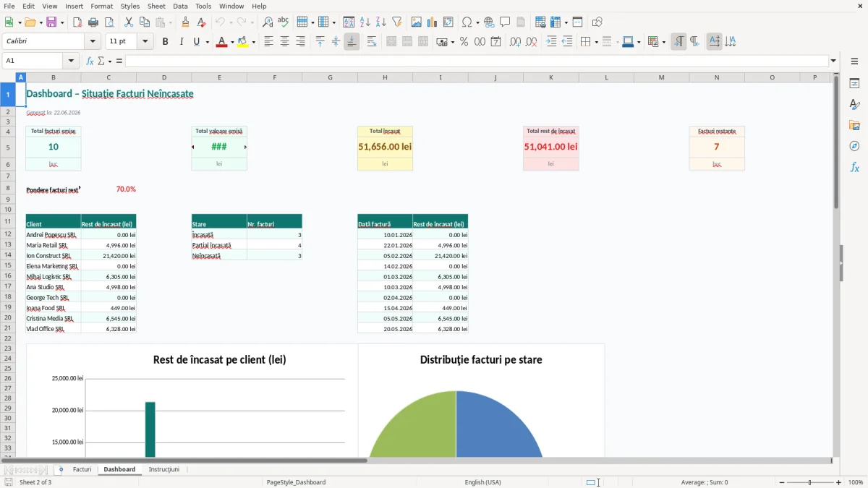Apply the yellow background color

click(243, 42)
